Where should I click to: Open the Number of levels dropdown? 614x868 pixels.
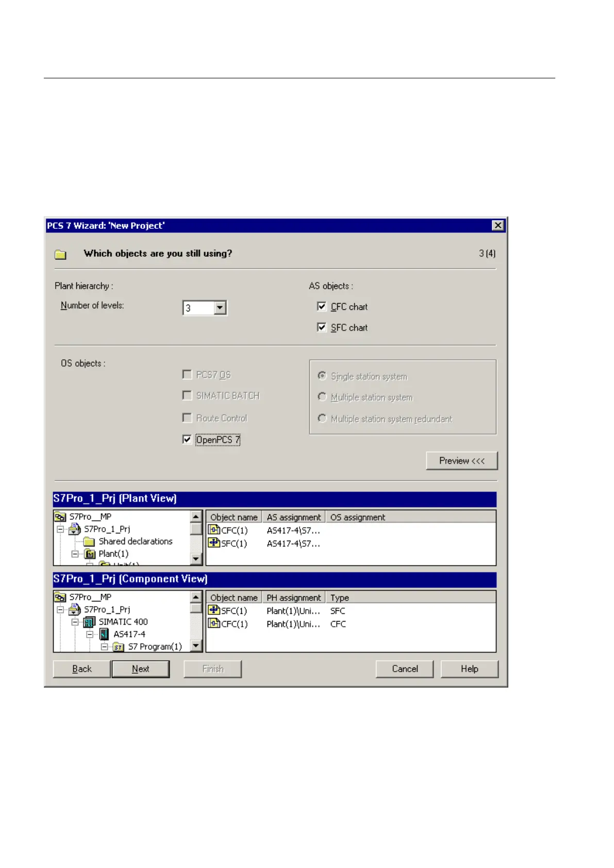tap(220, 308)
